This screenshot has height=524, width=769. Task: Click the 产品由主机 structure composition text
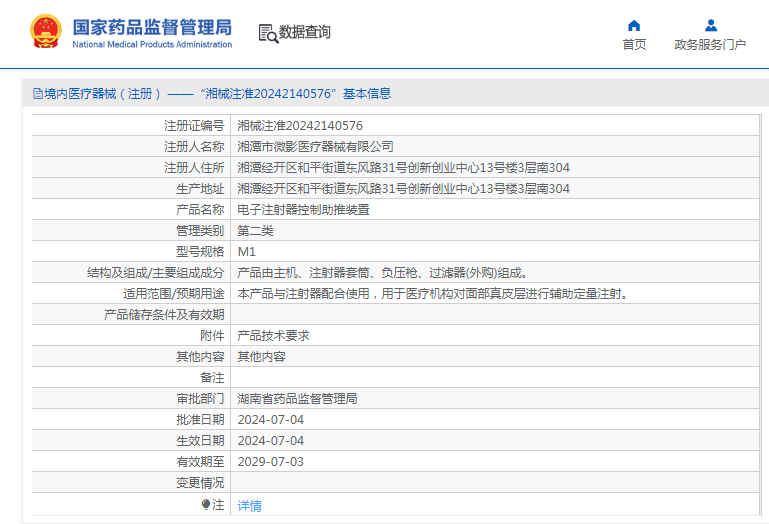pyautogui.click(x=383, y=273)
